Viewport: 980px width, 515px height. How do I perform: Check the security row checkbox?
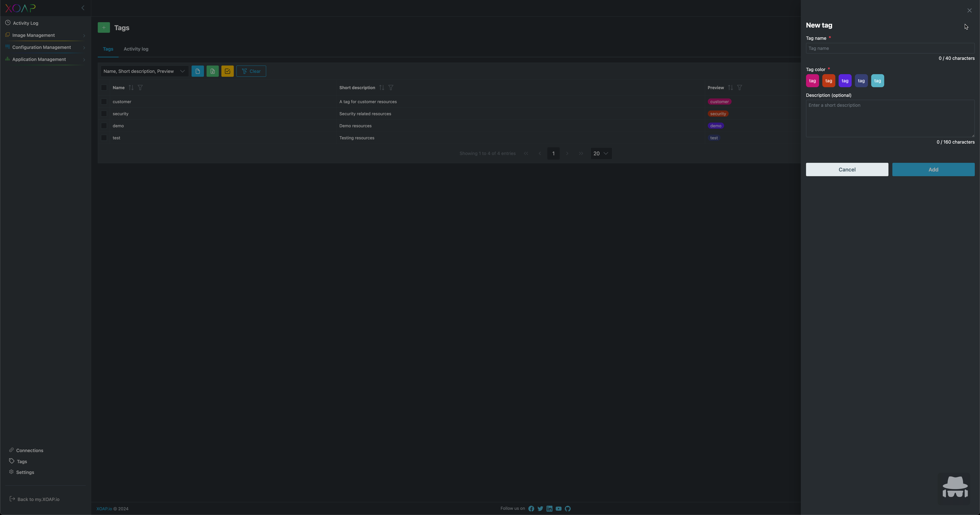coord(104,114)
